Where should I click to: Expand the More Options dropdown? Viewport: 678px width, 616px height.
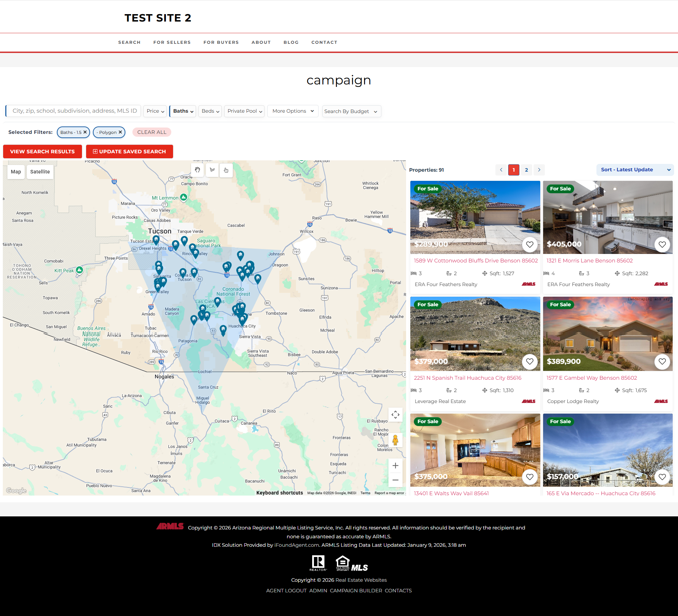[x=293, y=111]
